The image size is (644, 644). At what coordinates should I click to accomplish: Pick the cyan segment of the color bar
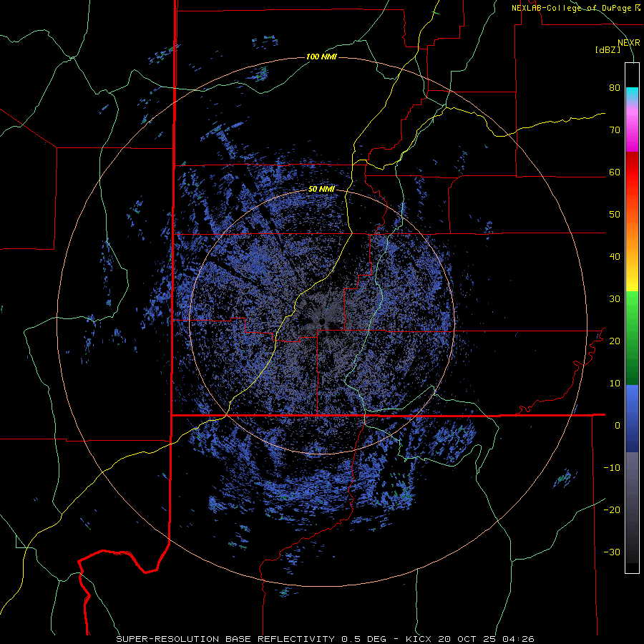click(632, 94)
